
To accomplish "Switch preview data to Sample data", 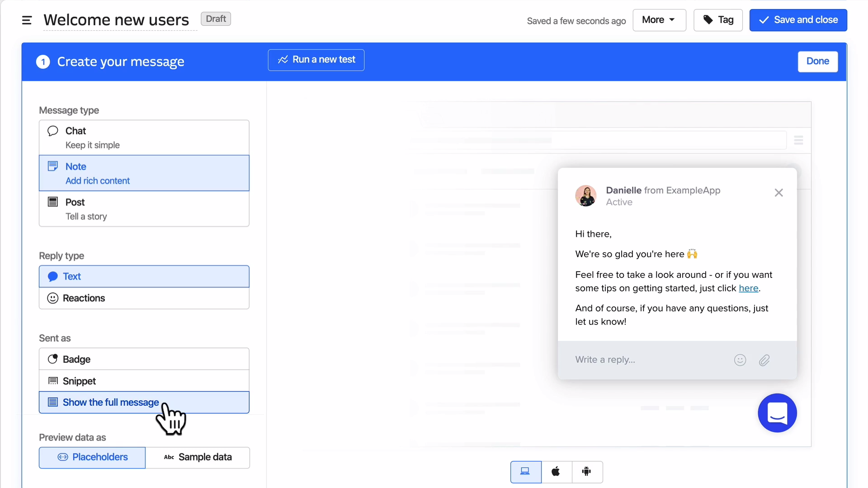I will click(x=198, y=457).
